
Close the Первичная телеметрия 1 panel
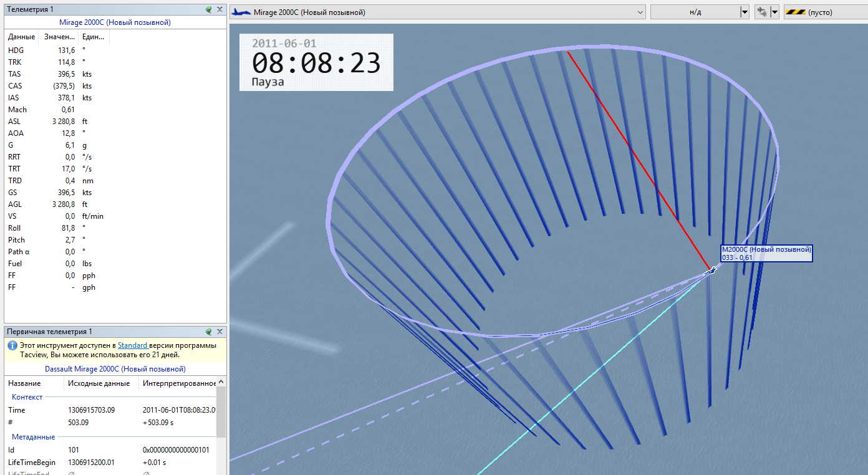(x=219, y=332)
